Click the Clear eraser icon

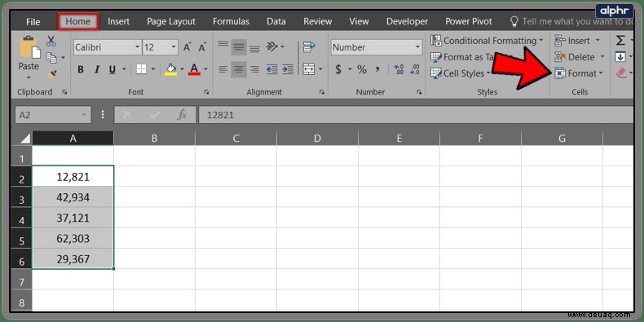coord(621,73)
